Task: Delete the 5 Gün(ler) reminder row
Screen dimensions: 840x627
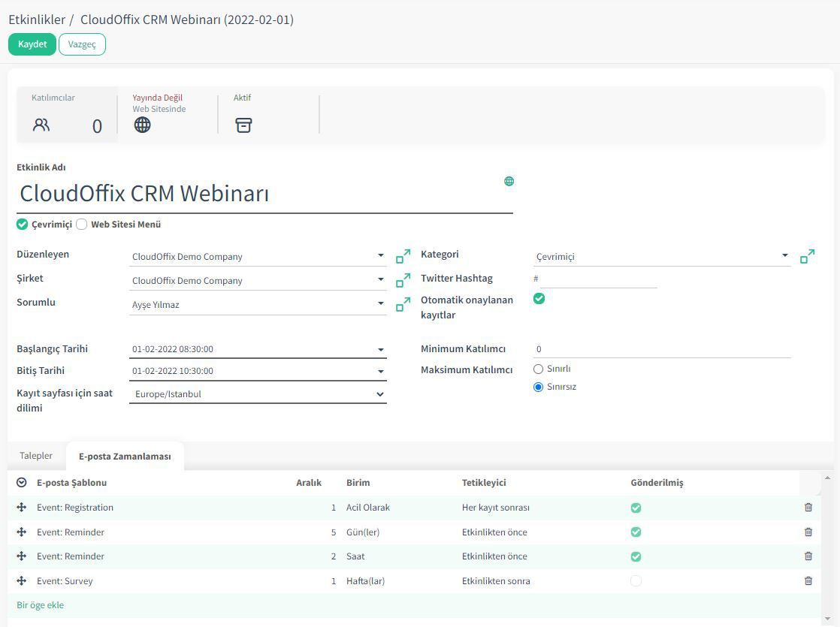Action: click(808, 532)
